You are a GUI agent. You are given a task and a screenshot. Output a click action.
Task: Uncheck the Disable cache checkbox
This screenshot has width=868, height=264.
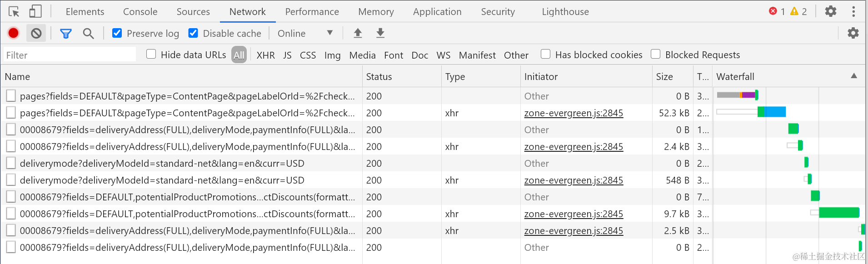(x=193, y=33)
